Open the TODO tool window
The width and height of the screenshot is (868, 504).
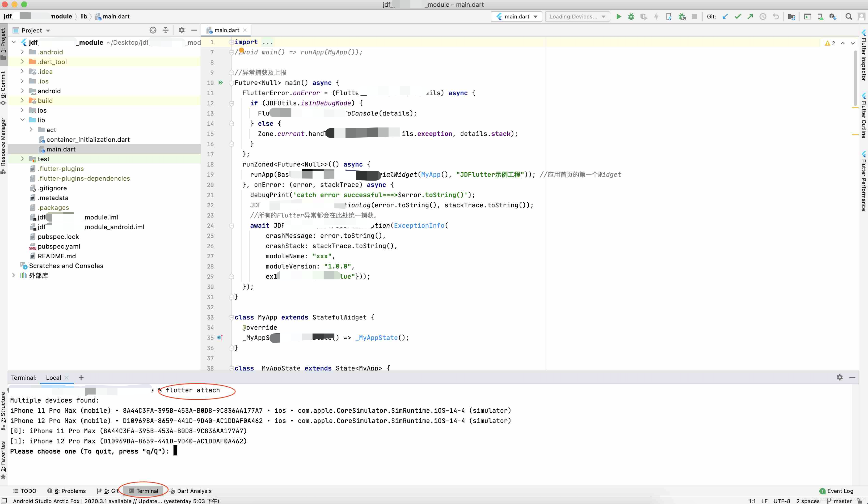[x=24, y=491]
